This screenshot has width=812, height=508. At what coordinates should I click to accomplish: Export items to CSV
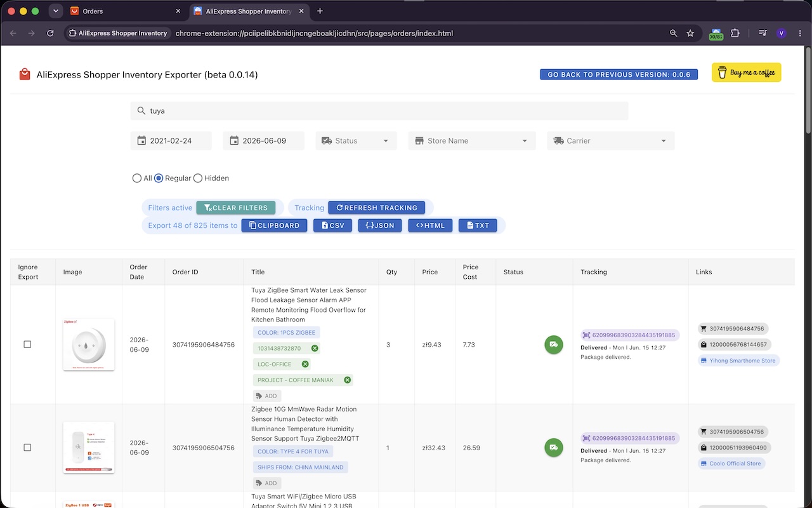pyautogui.click(x=332, y=225)
